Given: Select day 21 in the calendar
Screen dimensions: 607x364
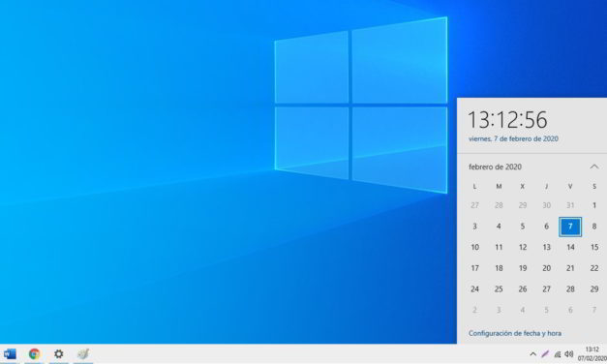Looking at the screenshot, I should click(570, 268).
